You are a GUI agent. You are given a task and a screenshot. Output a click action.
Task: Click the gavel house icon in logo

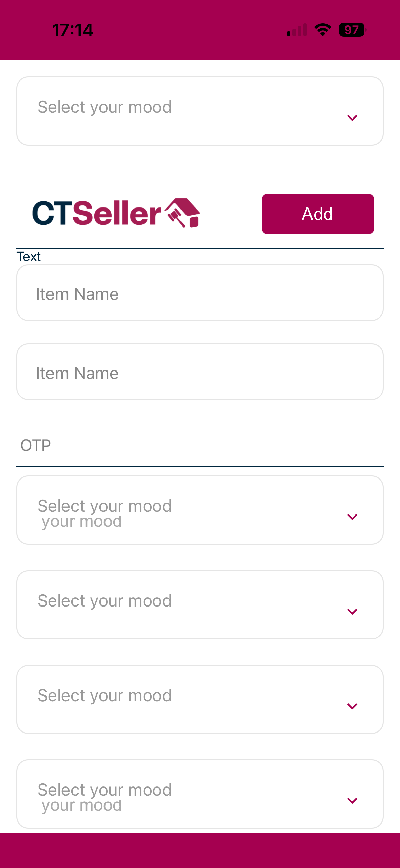(183, 213)
